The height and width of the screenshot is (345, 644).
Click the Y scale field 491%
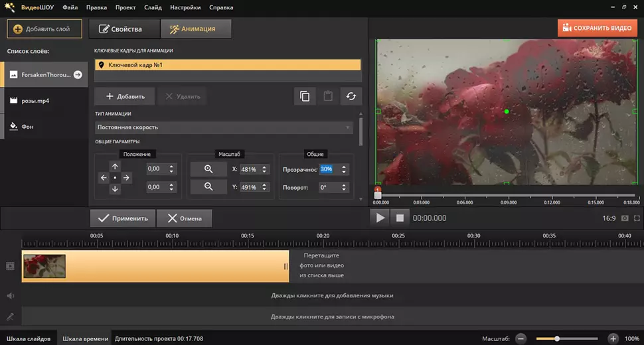[250, 187]
